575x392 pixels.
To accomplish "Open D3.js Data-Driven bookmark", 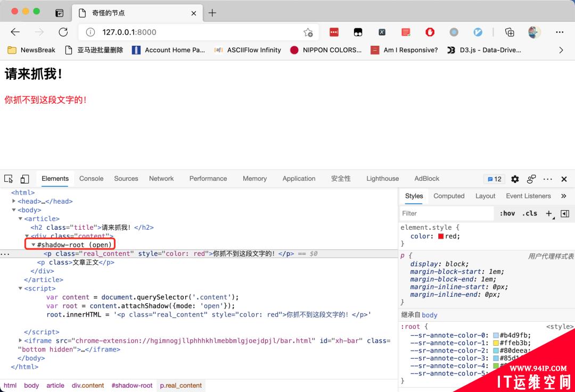I will [484, 50].
